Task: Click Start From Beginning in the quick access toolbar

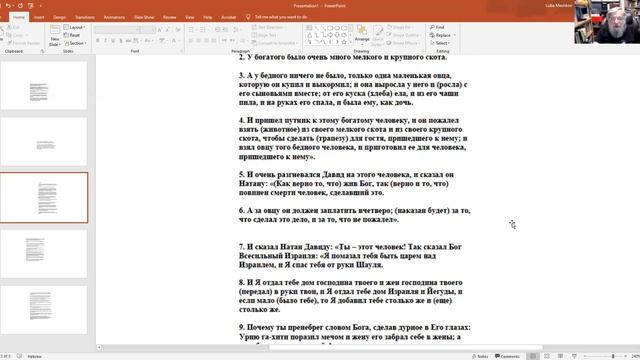Action: (31, 6)
